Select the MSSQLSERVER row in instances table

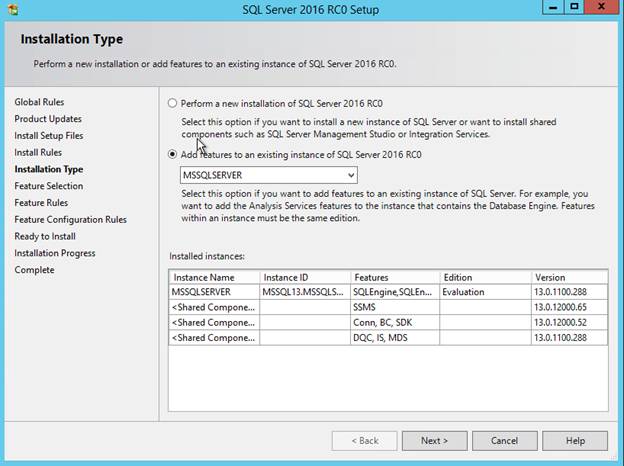388,292
